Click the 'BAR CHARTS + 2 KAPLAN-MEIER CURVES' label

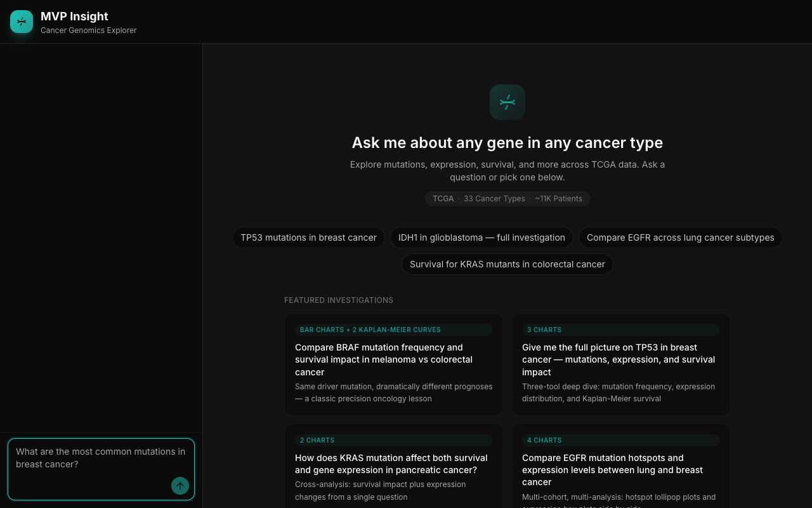pyautogui.click(x=370, y=330)
